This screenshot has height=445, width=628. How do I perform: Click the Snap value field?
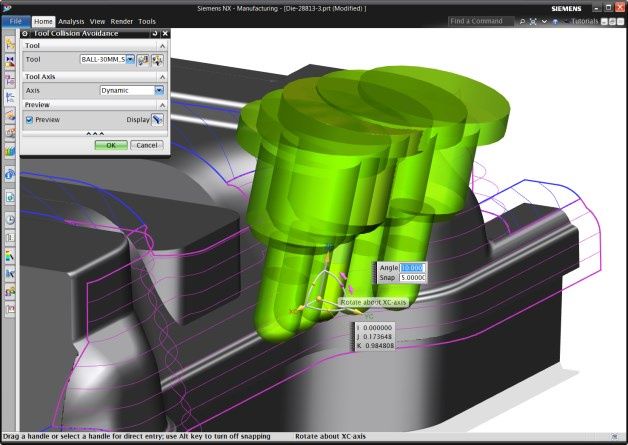pos(412,278)
